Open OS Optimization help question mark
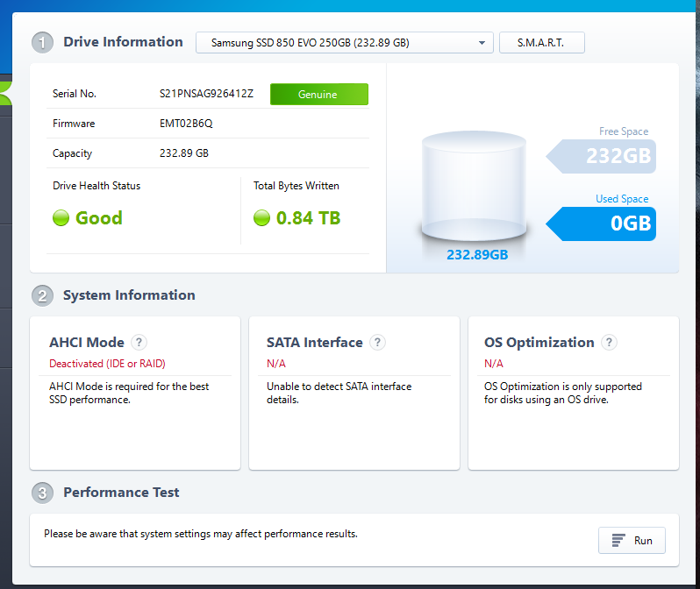Screen dimensions: 700x589 [x=609, y=342]
